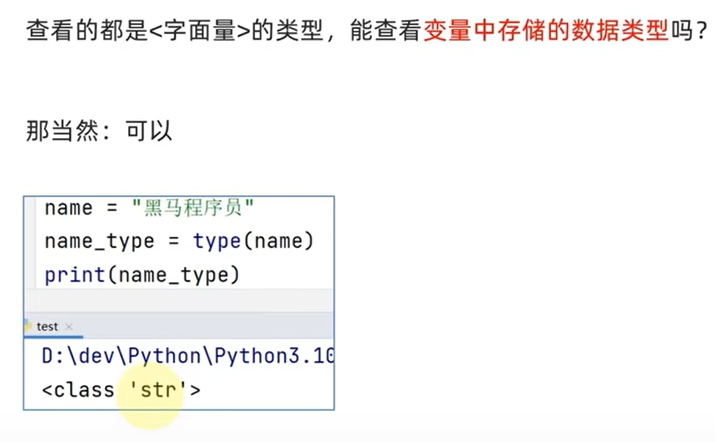Click the name argument inside type parentheses
The width and height of the screenshot is (715, 442).
[278, 241]
